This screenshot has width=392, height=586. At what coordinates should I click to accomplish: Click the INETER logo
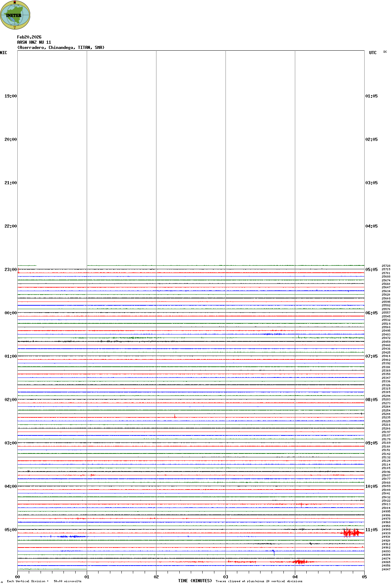(x=15, y=15)
